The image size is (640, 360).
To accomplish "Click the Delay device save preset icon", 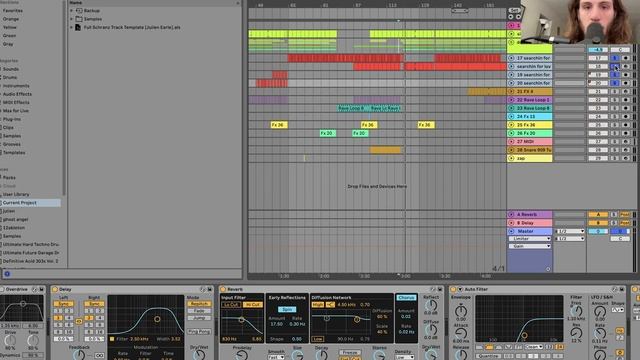I will [209, 289].
